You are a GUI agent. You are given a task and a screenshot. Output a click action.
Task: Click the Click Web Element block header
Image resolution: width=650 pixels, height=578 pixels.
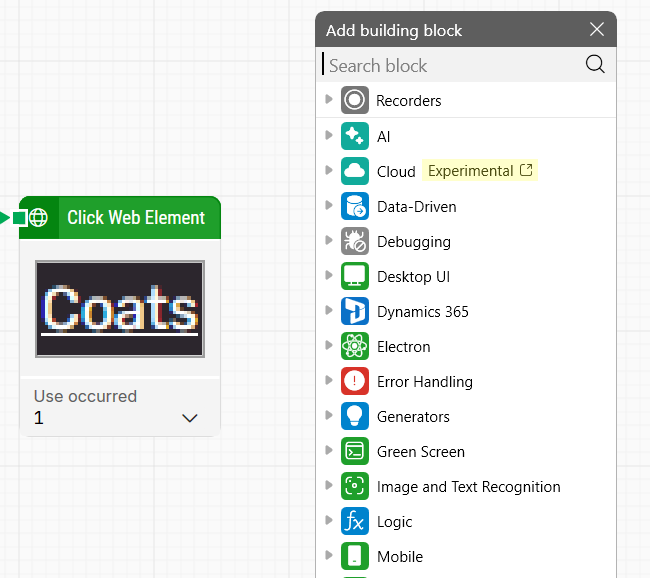click(x=135, y=217)
